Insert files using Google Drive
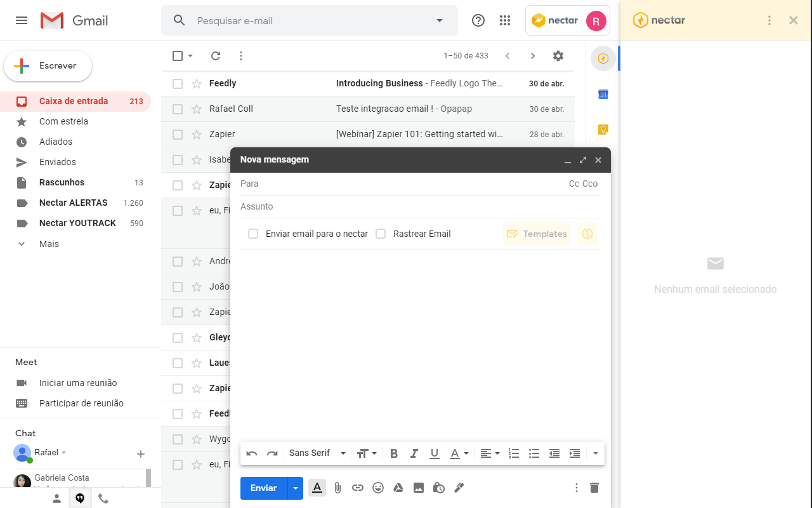This screenshot has height=508, width=812. 398,488
